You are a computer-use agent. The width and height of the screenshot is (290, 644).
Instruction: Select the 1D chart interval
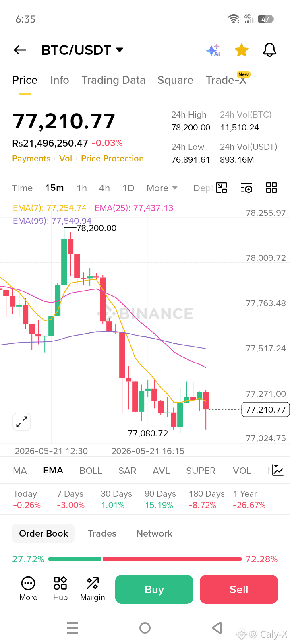pos(128,188)
